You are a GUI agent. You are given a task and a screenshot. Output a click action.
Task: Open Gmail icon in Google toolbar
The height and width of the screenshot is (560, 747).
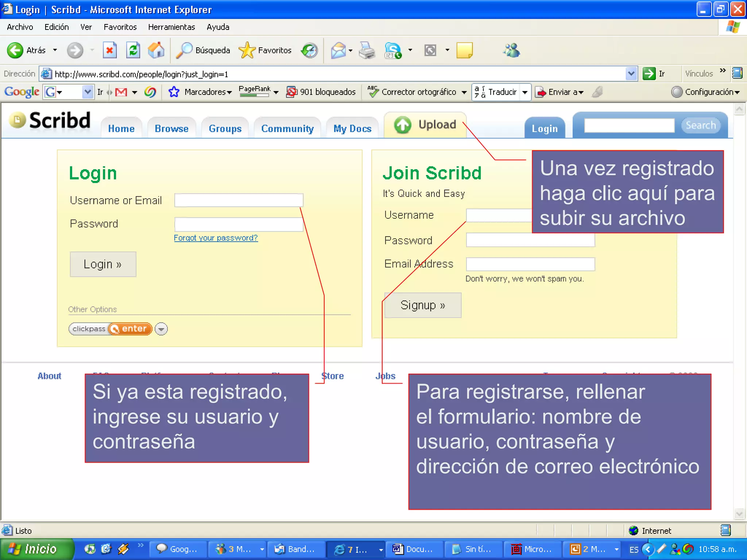[121, 92]
